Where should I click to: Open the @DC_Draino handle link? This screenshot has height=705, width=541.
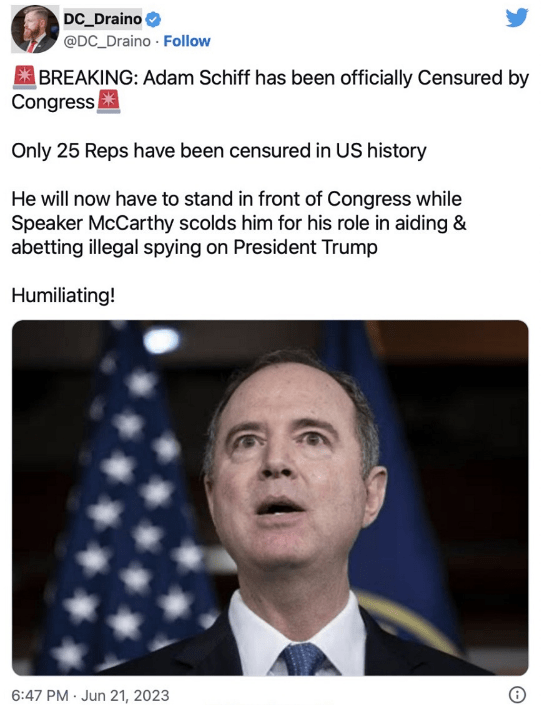[107, 41]
